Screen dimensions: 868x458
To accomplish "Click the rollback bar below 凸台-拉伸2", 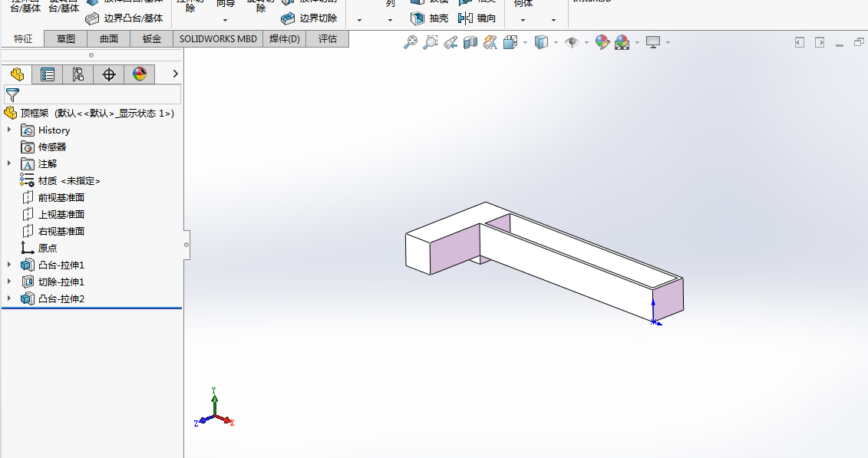I will click(x=92, y=308).
